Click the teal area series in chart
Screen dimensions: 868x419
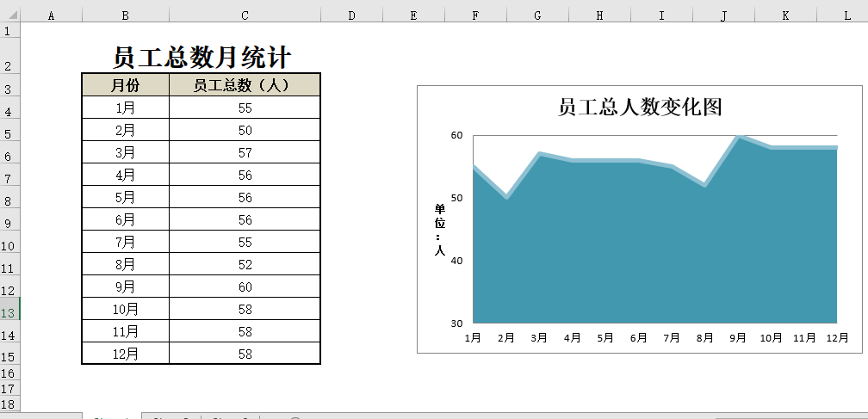click(654, 250)
